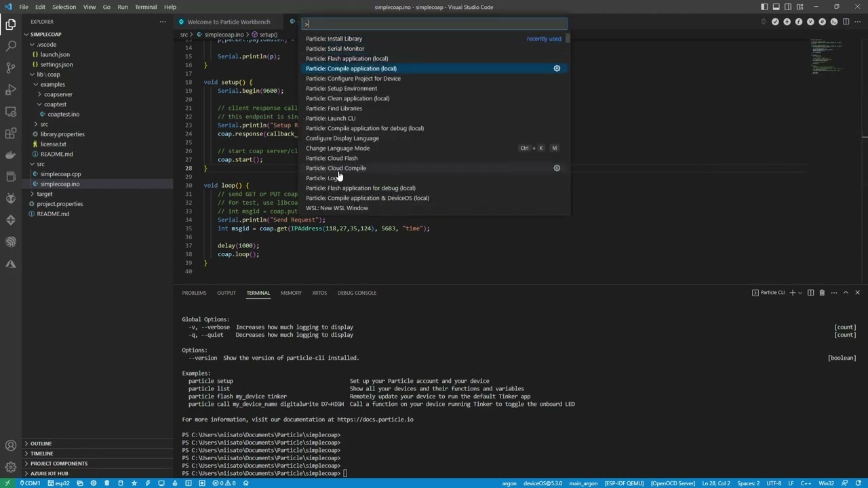Open the Manage gear in activity bar
868x488 pixels.
click(x=11, y=467)
